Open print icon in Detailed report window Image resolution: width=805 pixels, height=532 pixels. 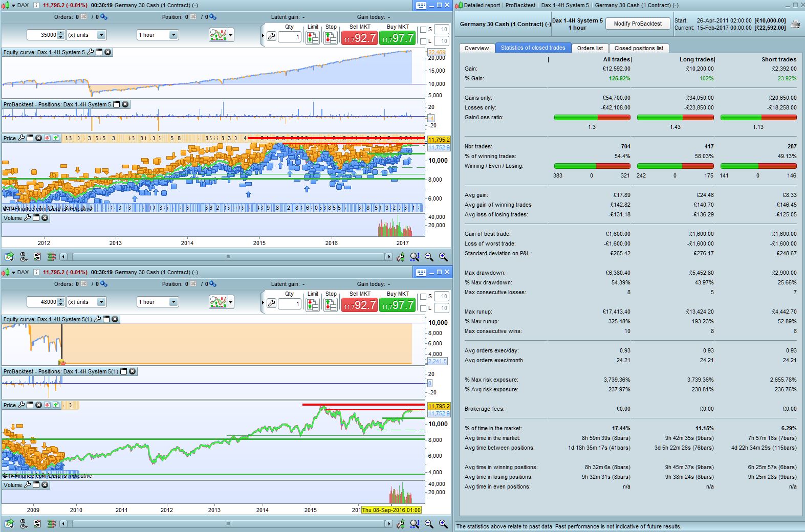(795, 24)
